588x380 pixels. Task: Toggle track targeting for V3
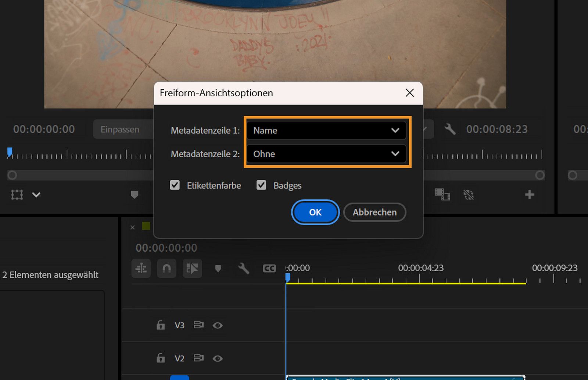coord(179,325)
